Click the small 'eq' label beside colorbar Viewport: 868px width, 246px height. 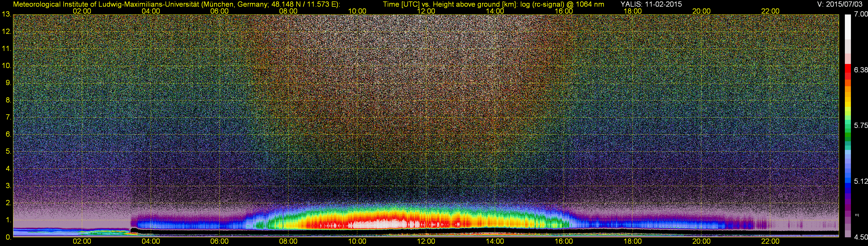point(857,215)
